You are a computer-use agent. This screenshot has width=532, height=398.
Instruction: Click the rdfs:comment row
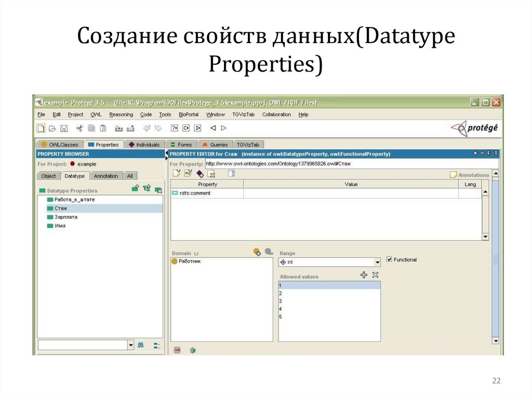coord(326,193)
